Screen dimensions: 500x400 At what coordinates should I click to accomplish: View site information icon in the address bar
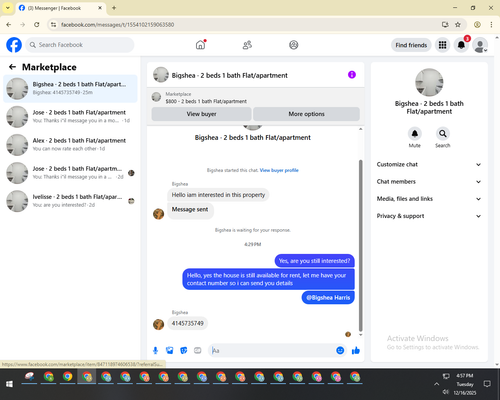pos(54,24)
